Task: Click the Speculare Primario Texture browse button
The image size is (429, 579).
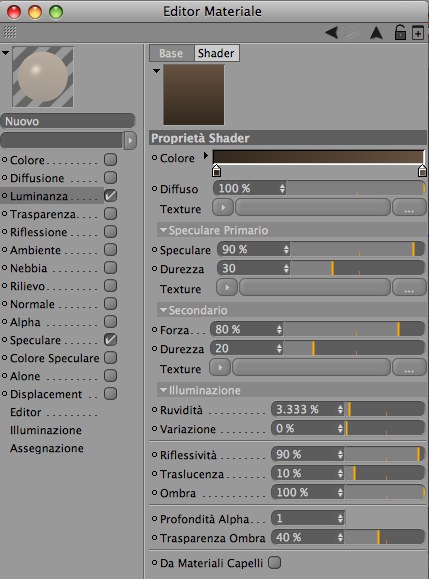Action: [x=409, y=287]
